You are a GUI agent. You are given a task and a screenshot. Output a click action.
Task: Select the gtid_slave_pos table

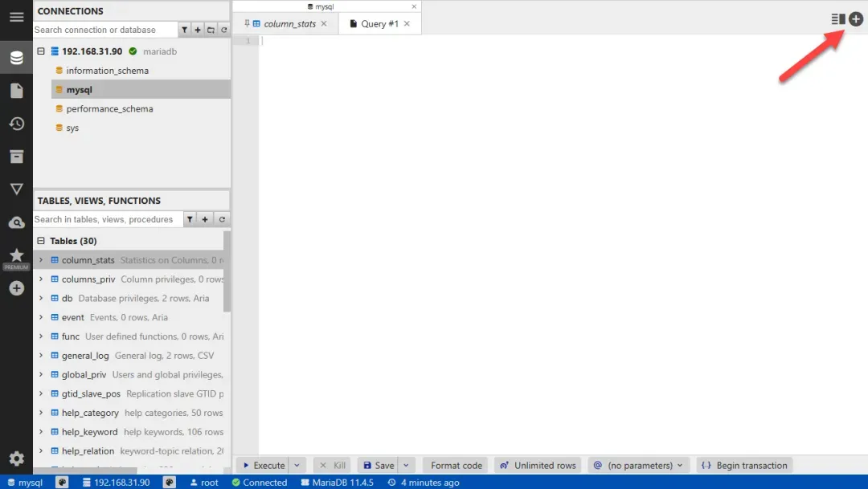pyautogui.click(x=129, y=393)
